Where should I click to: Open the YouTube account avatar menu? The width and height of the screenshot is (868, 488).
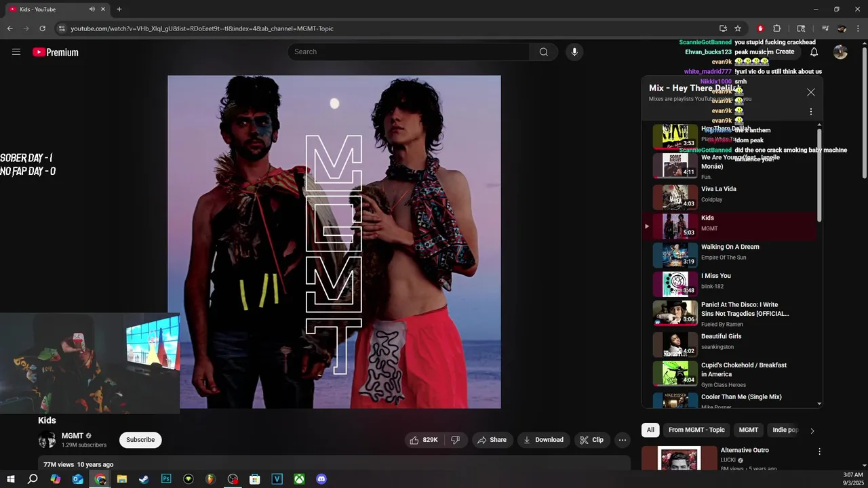point(840,52)
